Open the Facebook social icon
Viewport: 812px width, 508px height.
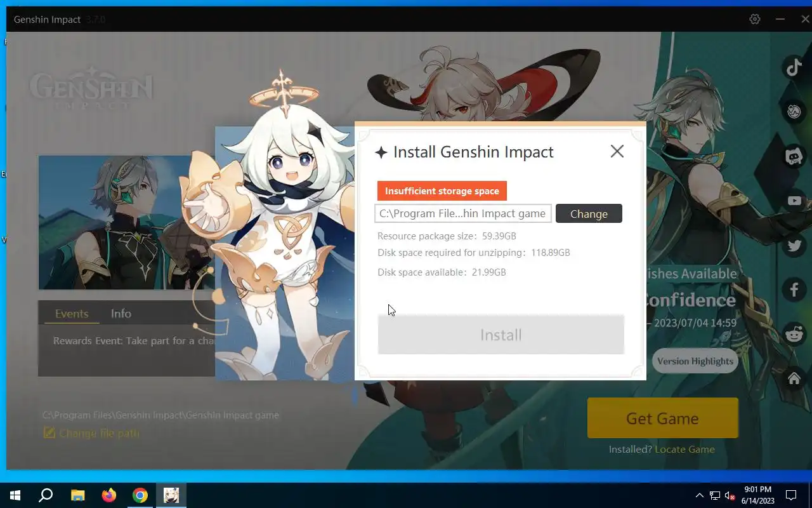pos(794,290)
